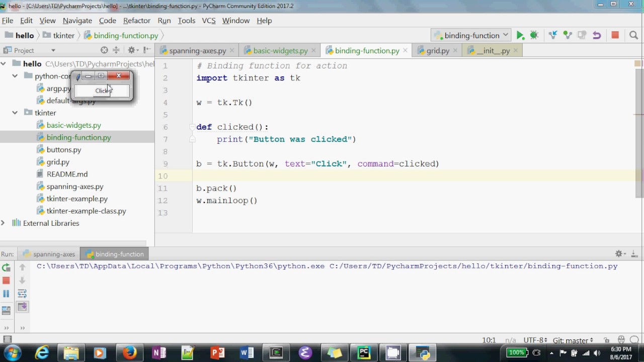644x362 pixels.
Task: Switch to __init__.py editor tab
Action: tap(493, 51)
